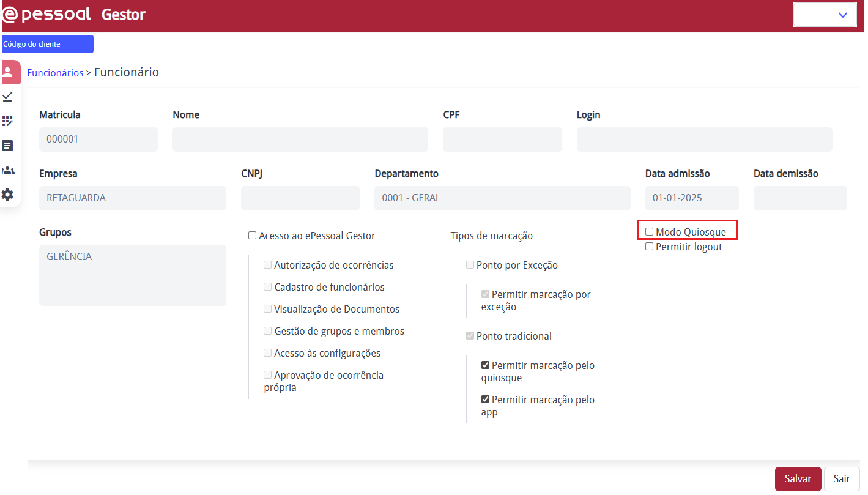The width and height of the screenshot is (868, 495).
Task: Click the Nome input field
Action: click(x=300, y=140)
